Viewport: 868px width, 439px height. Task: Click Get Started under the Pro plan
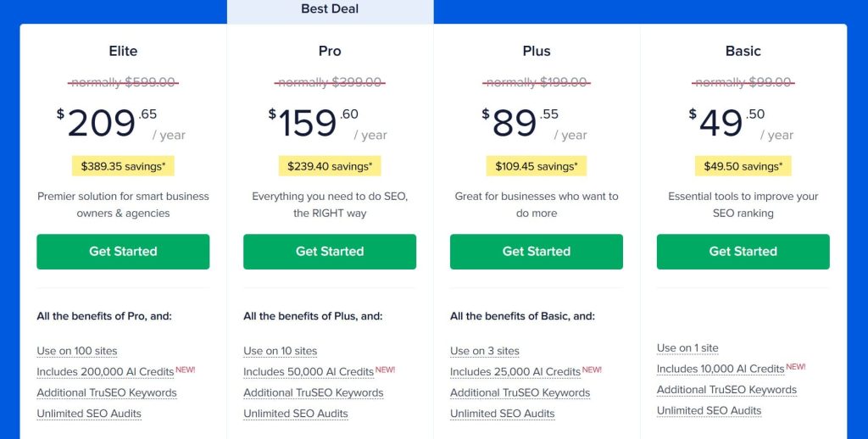(330, 252)
